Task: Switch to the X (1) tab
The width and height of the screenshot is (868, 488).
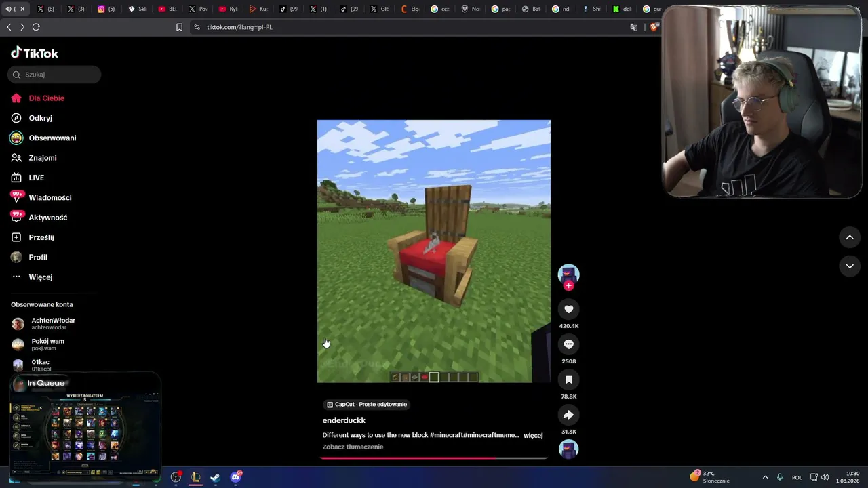Action: coord(319,9)
